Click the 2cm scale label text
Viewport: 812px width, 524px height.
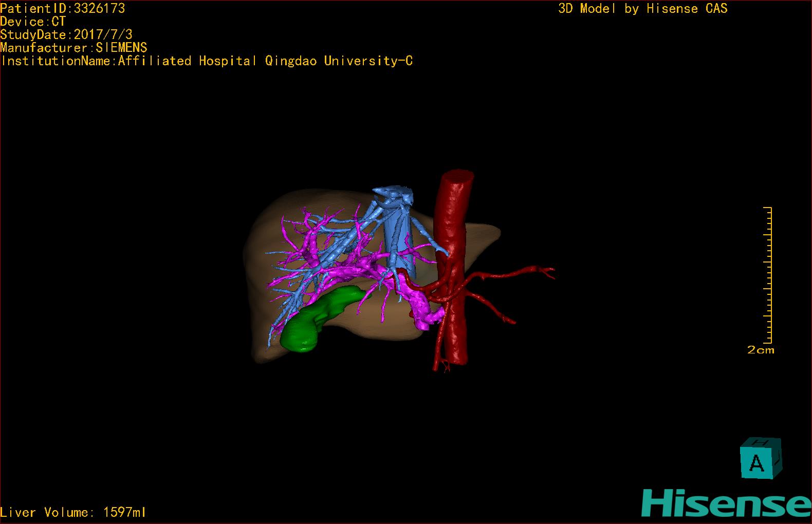pyautogui.click(x=761, y=350)
